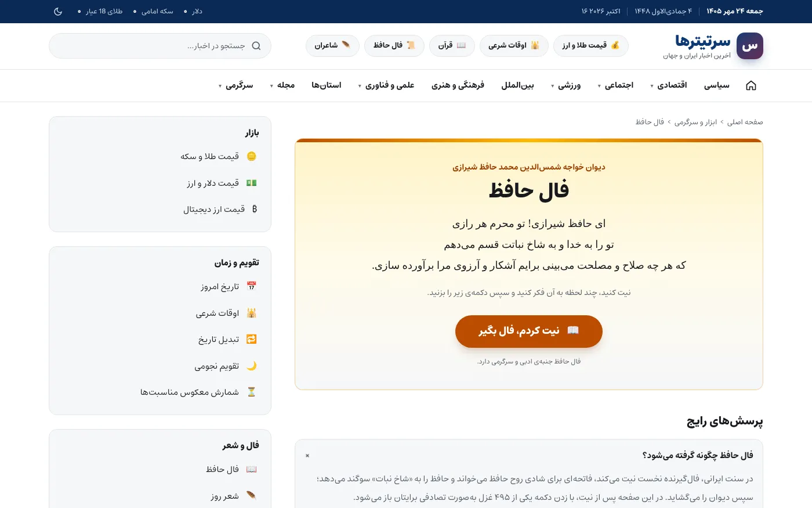
Task: Open the قیمت طلا و سکه sidebar link
Action: point(210,156)
